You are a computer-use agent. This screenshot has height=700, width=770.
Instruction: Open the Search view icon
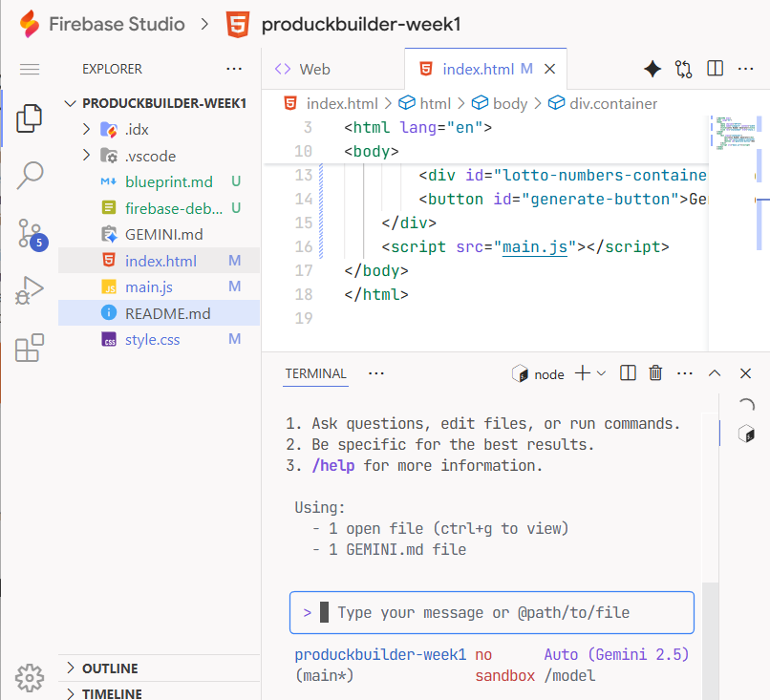click(30, 176)
